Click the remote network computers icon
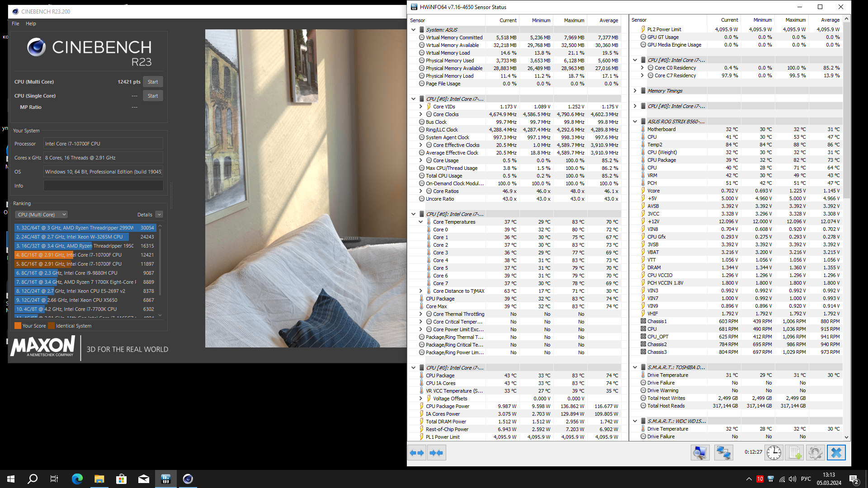The width and height of the screenshot is (868, 488). click(723, 453)
